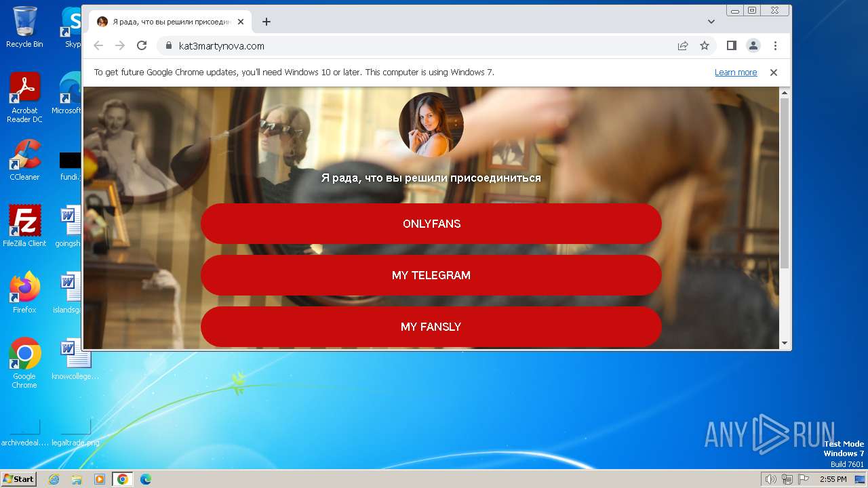The image size is (868, 488).
Task: Open the Firefox desktop icon
Action: coord(24,293)
